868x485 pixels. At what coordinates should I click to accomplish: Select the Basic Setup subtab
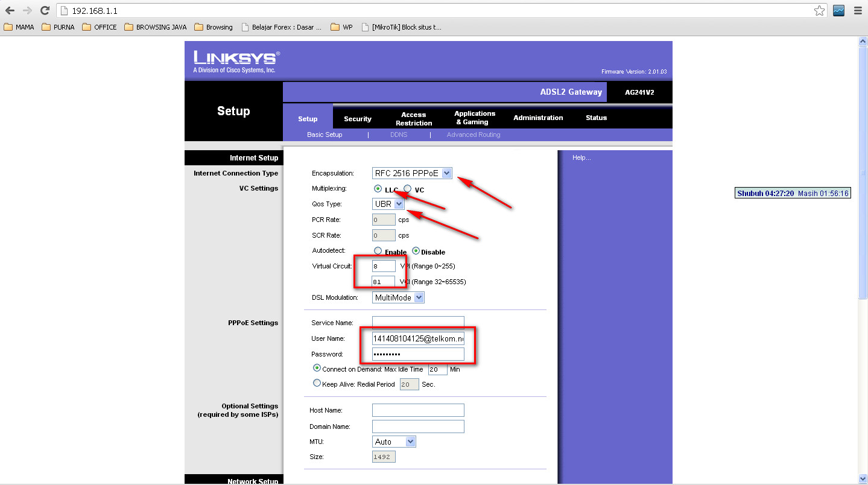coord(325,135)
